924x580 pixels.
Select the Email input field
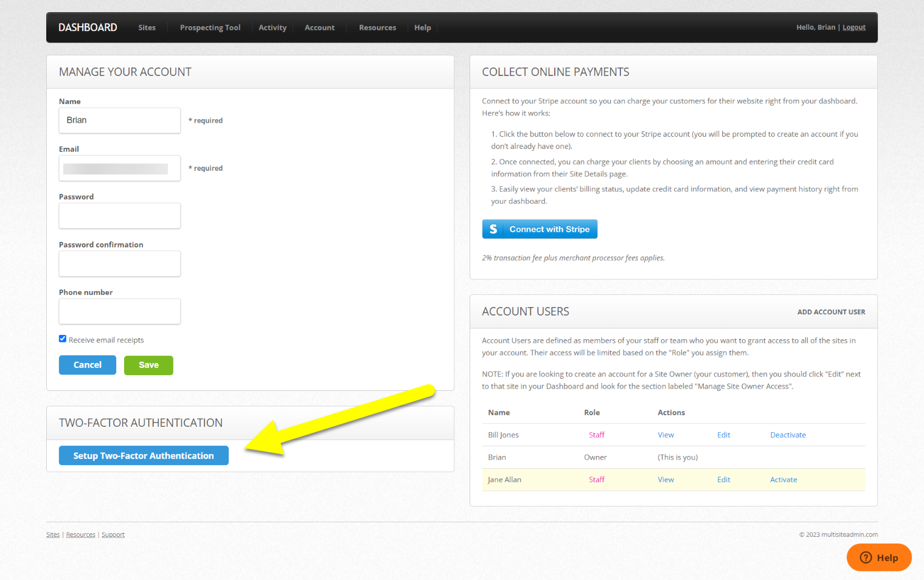[x=120, y=168]
